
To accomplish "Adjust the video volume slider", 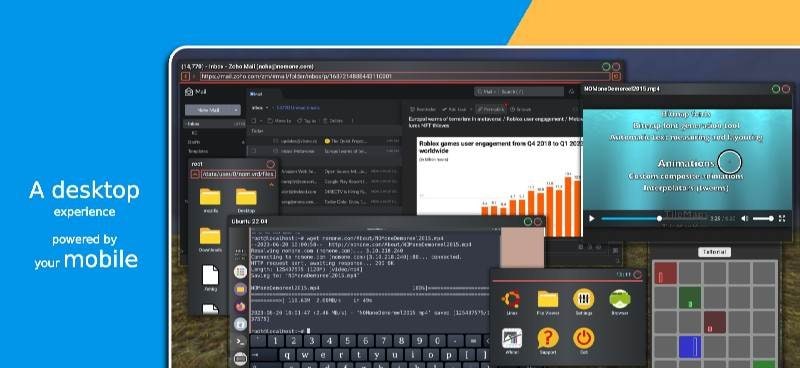I will pyautogui.click(x=763, y=218).
